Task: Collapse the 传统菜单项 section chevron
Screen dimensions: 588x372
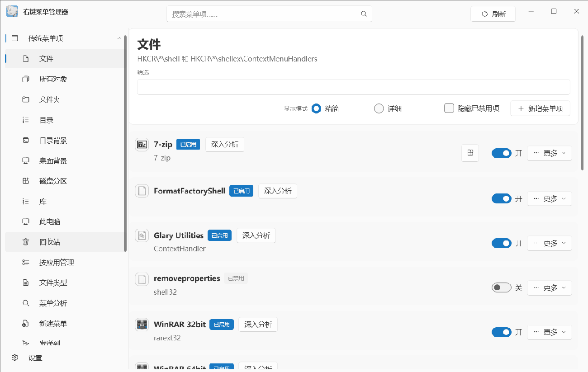Action: (x=119, y=38)
